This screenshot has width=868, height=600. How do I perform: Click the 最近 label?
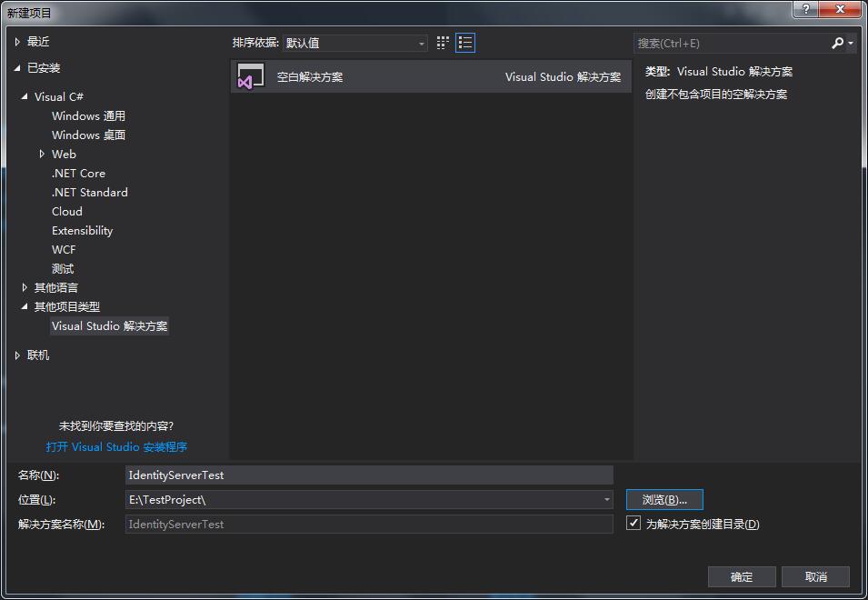38,42
